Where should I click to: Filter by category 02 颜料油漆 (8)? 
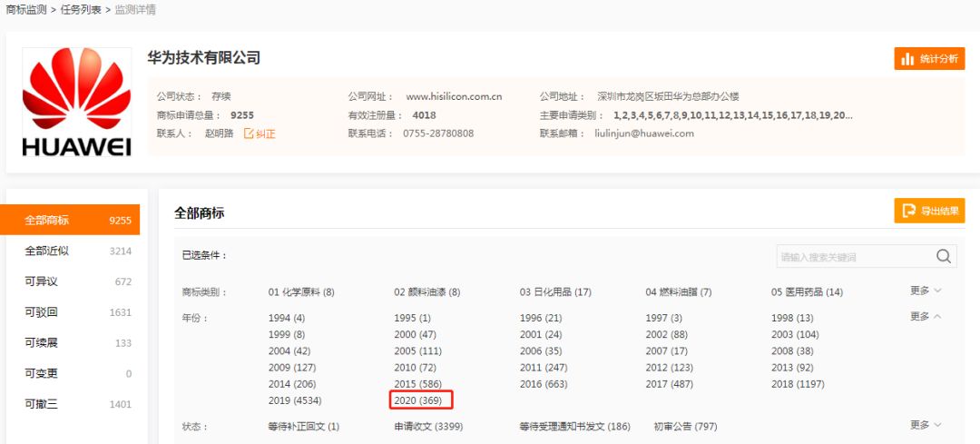(x=426, y=292)
